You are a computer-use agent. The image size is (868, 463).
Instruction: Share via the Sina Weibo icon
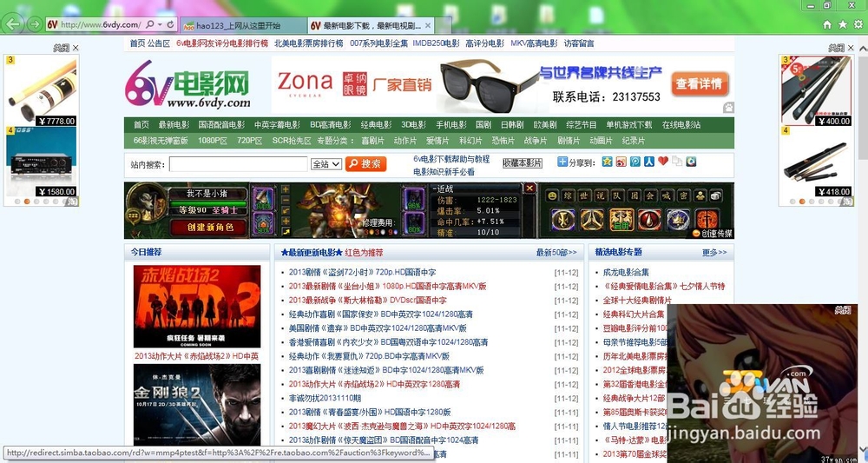(621, 162)
